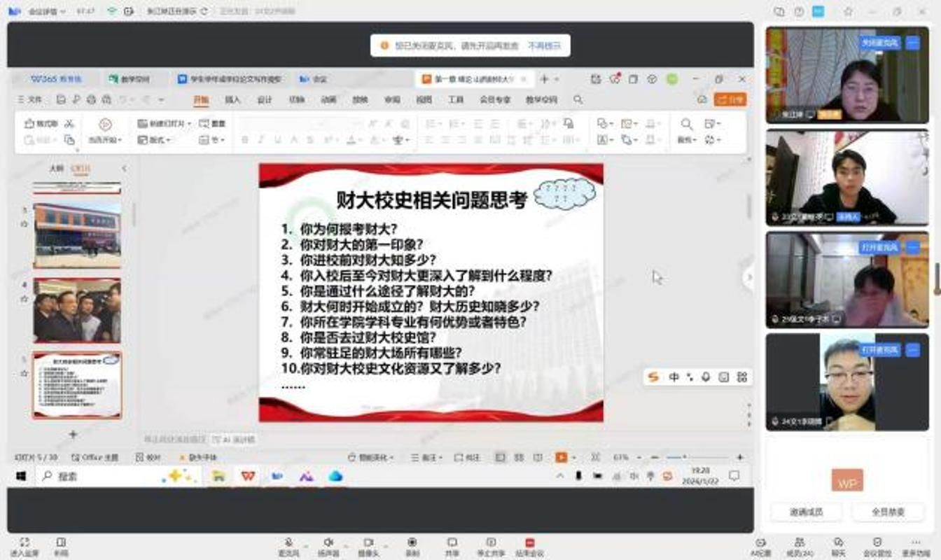The height and width of the screenshot is (560, 941).
Task: Click the search magnifier in WPS ribbon
Action: (x=578, y=100)
